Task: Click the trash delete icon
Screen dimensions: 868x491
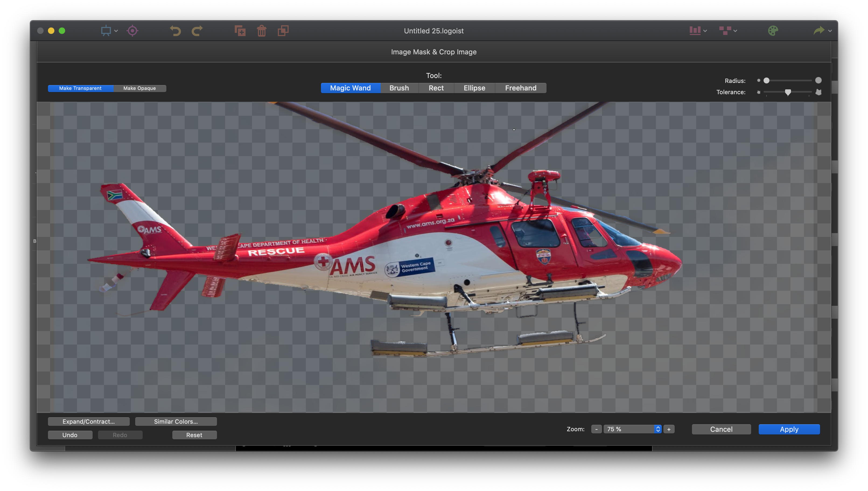Action: point(262,31)
